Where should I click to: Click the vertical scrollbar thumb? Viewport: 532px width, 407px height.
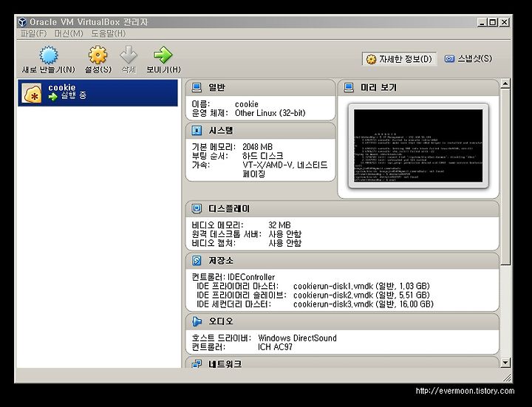coord(505,177)
